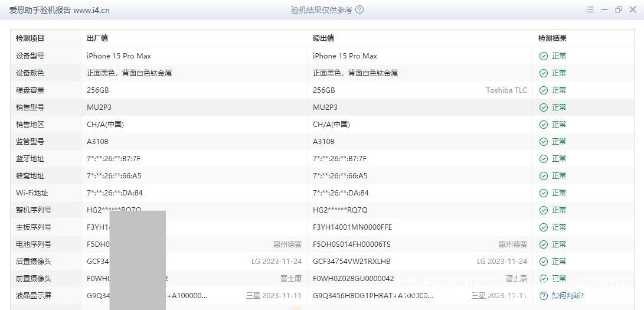Select the 主板序列号 row label
Image resolution: width=644 pixels, height=310 pixels.
34,227
